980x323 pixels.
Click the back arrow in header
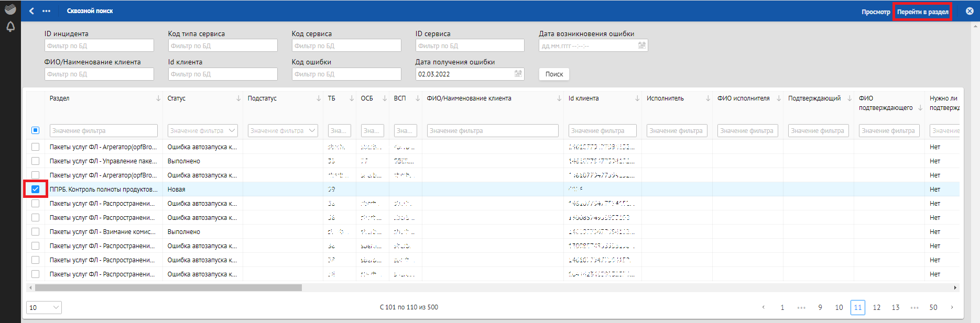31,11
